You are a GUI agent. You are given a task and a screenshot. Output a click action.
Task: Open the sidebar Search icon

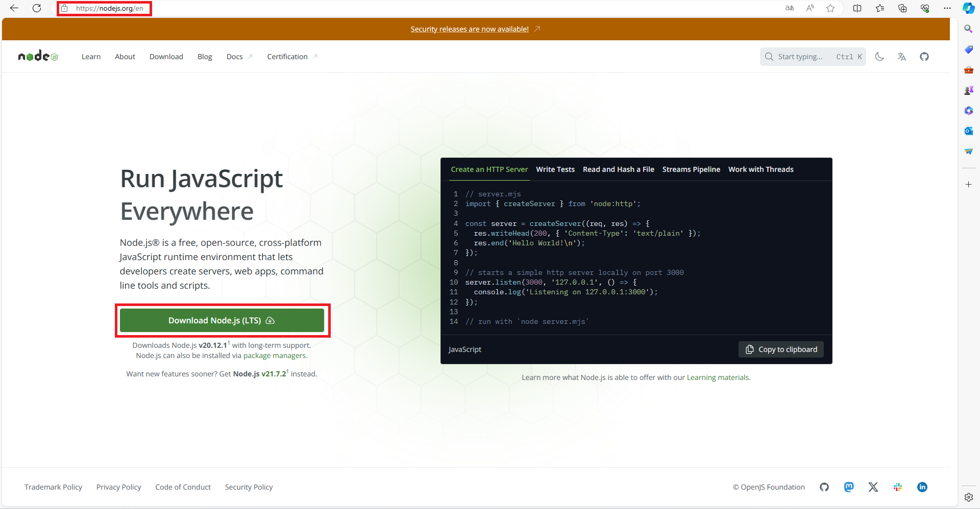(968, 29)
